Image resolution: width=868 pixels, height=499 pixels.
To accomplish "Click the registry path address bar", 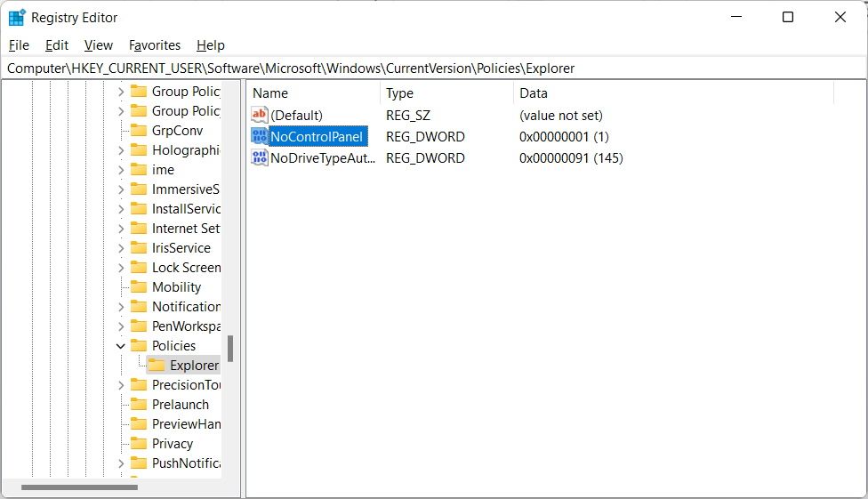I will coord(434,68).
